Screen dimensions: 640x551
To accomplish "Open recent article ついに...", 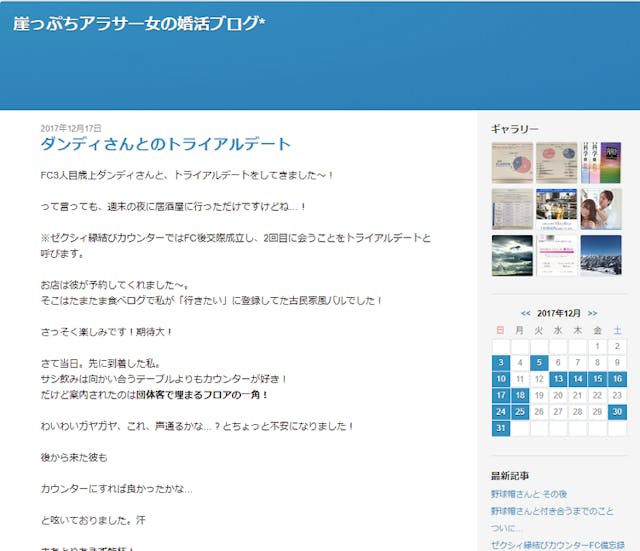I will point(506,528).
